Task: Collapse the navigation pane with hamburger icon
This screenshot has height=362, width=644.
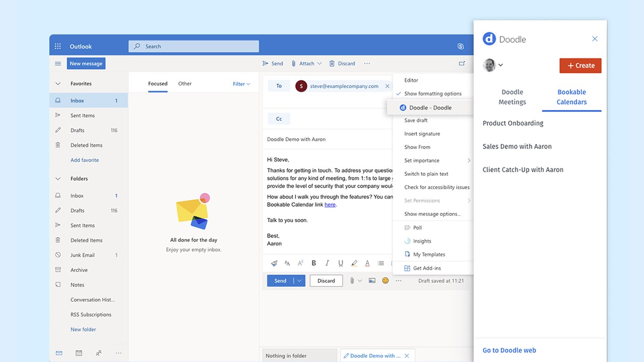Action: (58, 64)
